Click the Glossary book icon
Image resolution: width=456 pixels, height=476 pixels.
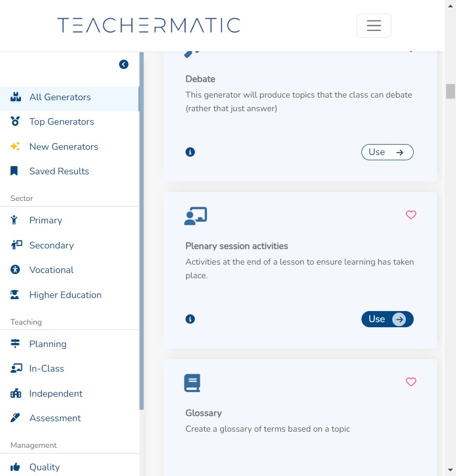click(192, 383)
